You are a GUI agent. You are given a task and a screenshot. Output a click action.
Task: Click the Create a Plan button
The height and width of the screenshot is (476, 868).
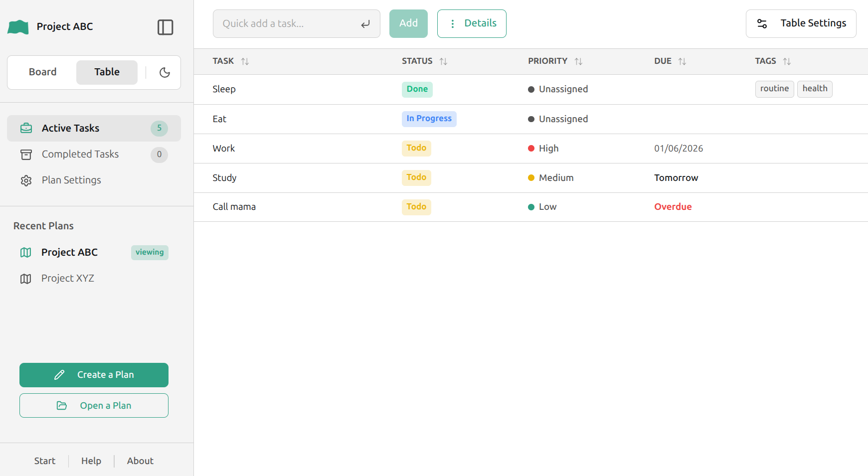pos(94,375)
